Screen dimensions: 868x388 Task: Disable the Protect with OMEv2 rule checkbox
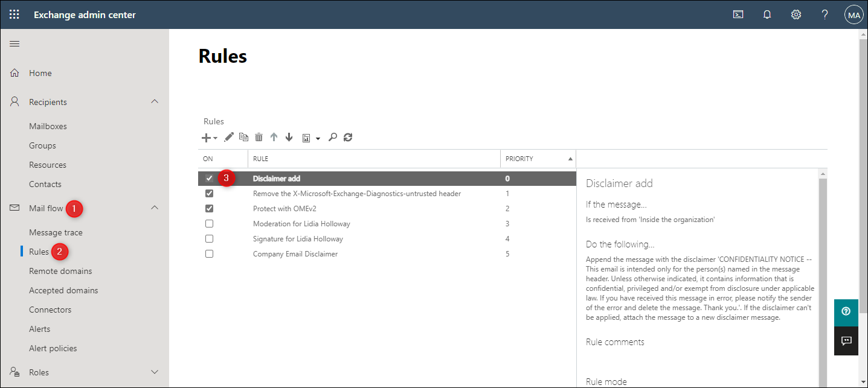[x=209, y=209]
